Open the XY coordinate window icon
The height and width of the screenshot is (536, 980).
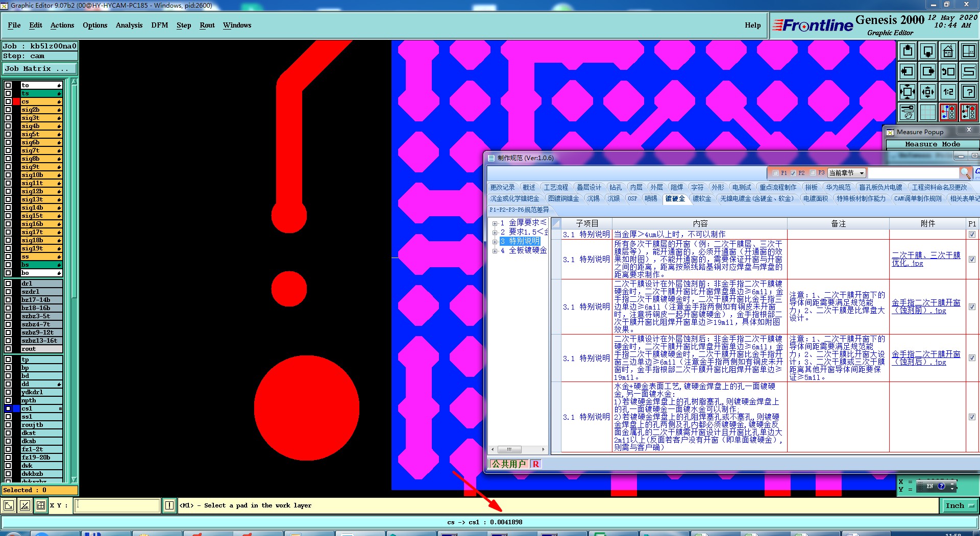tap(969, 51)
